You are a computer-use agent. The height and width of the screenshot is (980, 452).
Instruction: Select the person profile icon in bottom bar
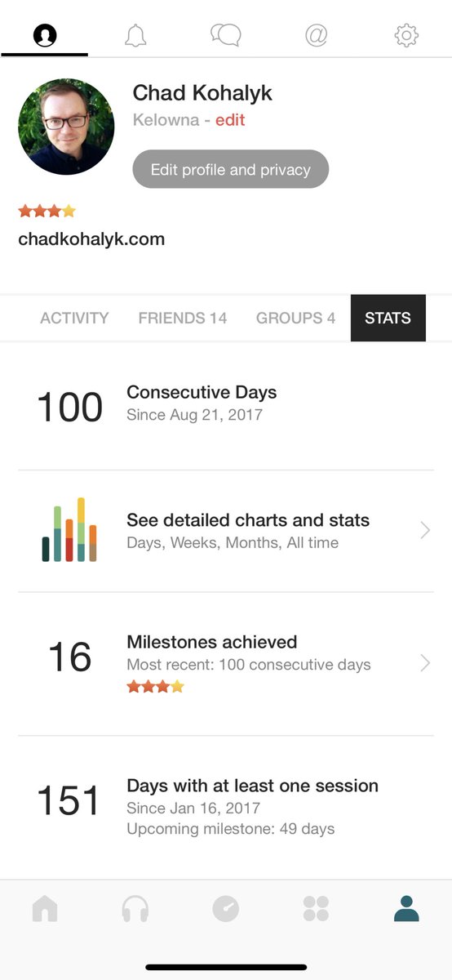tap(406, 909)
